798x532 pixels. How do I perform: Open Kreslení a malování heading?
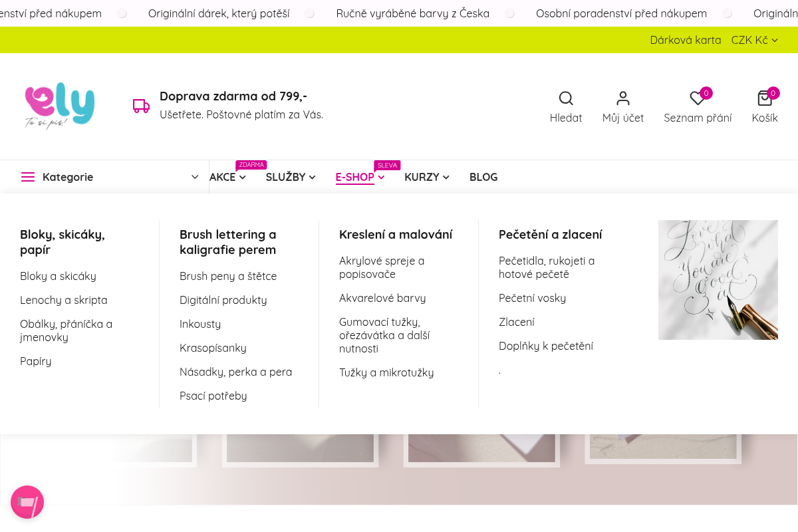click(x=396, y=234)
